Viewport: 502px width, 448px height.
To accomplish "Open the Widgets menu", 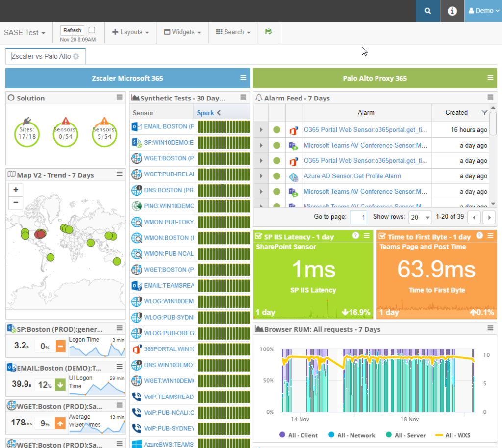I will tap(182, 32).
